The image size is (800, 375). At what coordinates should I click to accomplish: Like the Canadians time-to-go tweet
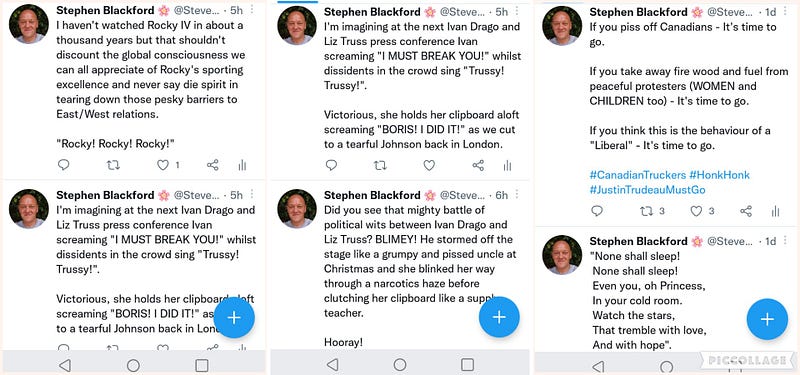(696, 211)
